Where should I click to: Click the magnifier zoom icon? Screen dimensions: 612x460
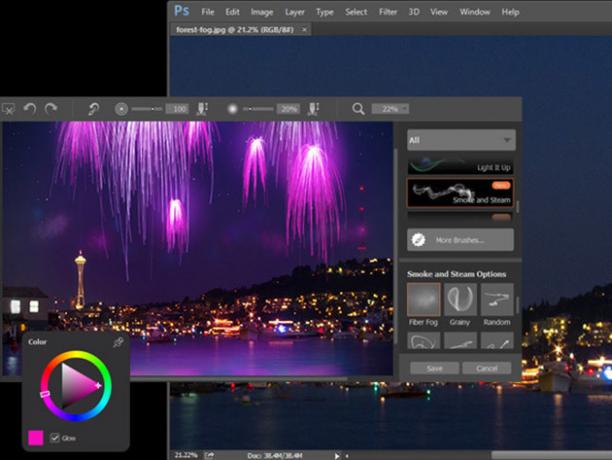(358, 109)
